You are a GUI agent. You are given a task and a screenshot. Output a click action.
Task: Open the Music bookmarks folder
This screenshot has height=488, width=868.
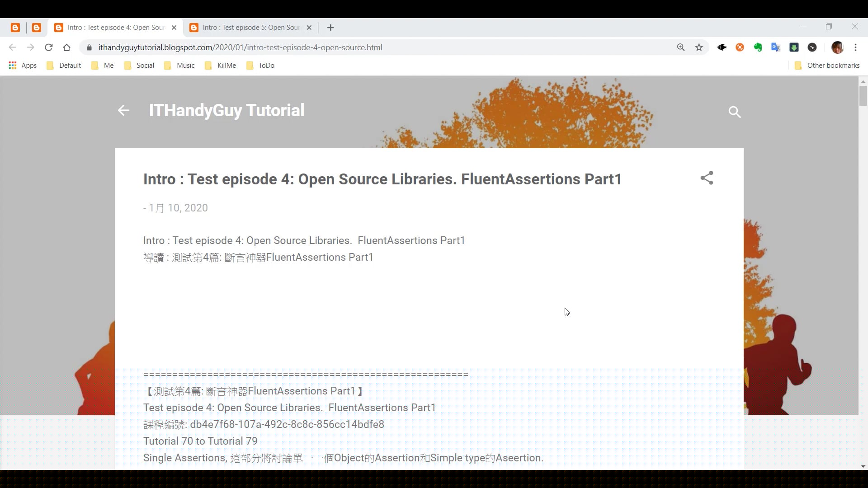pyautogui.click(x=179, y=65)
